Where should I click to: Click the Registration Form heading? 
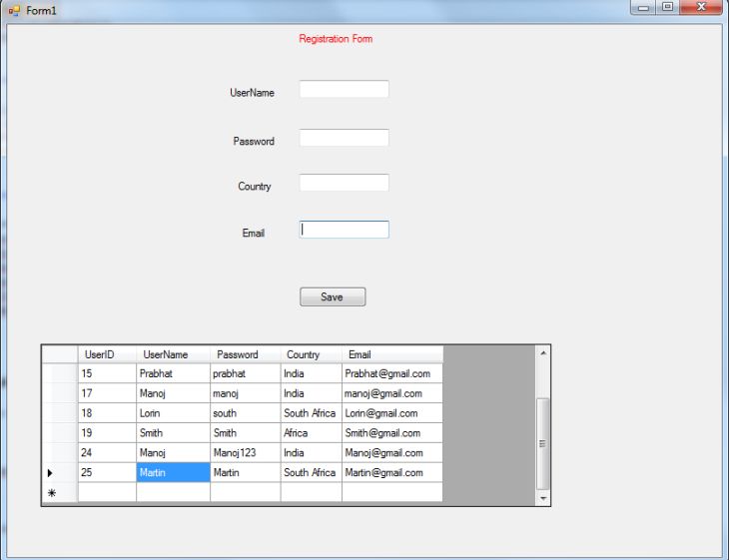(336, 39)
